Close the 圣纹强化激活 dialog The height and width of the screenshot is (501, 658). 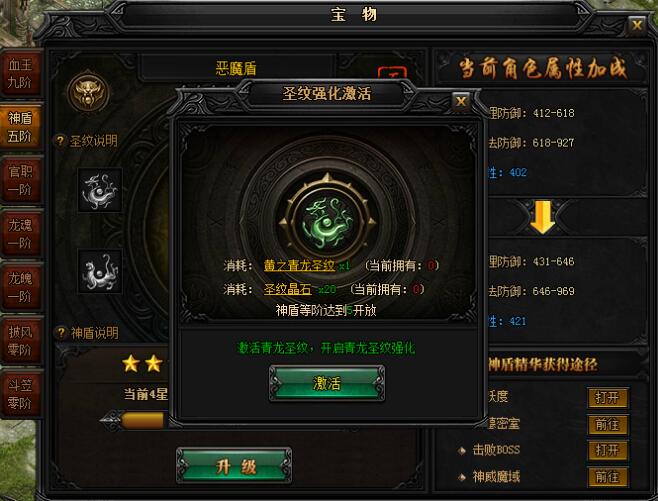tap(461, 101)
